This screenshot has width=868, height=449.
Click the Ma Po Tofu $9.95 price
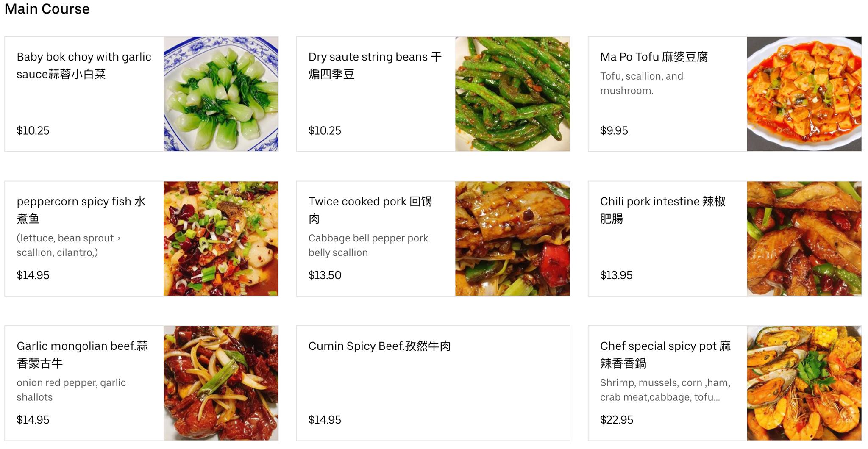614,130
